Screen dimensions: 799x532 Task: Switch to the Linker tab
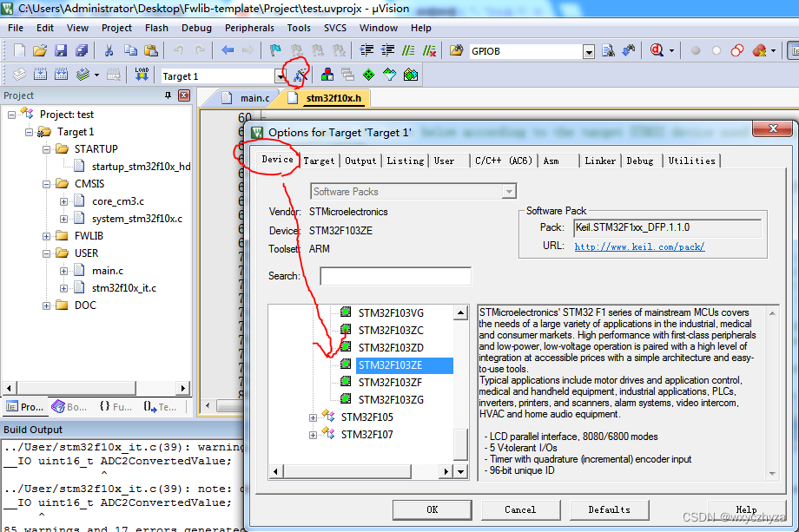coord(600,161)
